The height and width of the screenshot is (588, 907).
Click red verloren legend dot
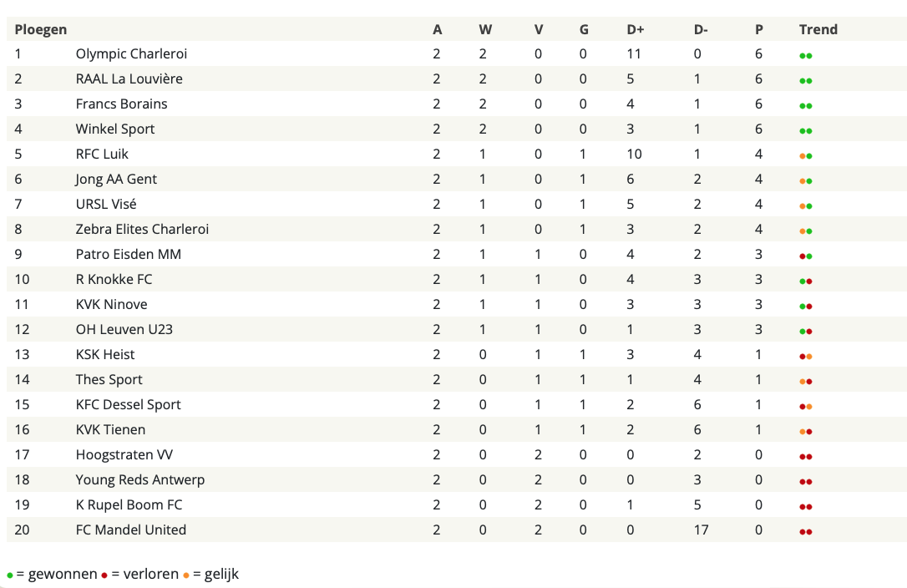click(x=104, y=575)
